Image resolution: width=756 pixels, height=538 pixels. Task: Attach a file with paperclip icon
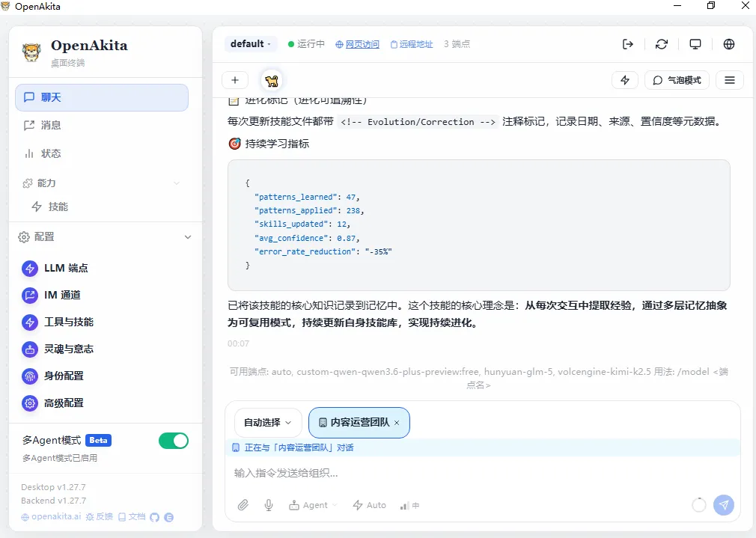[243, 505]
